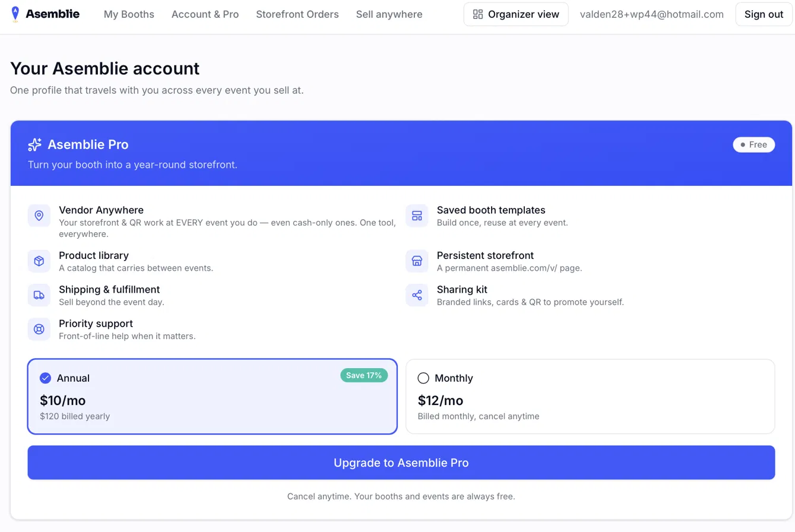Click "Turn your booth into a year-round storefront"
This screenshot has width=795, height=532.
(132, 164)
